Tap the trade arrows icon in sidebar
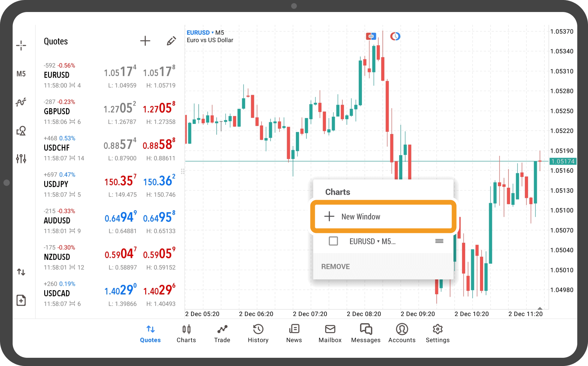 21,272
